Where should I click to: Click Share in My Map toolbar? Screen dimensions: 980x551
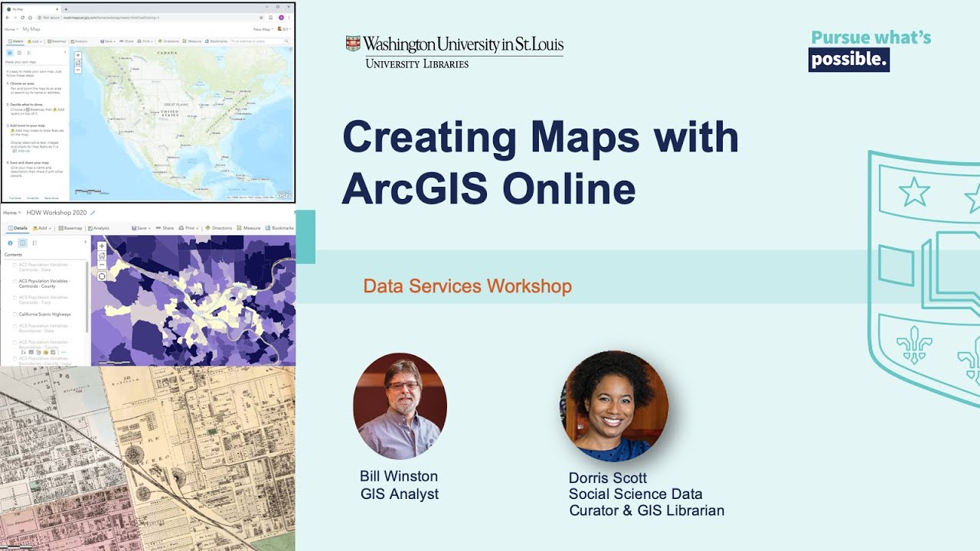coord(126,41)
